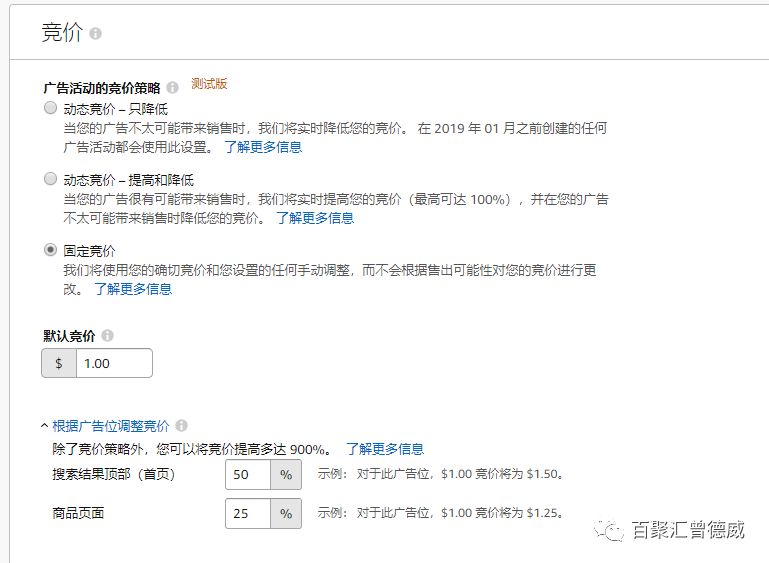Click the orange 测试版 label
This screenshot has width=769, height=563.
pos(209,84)
